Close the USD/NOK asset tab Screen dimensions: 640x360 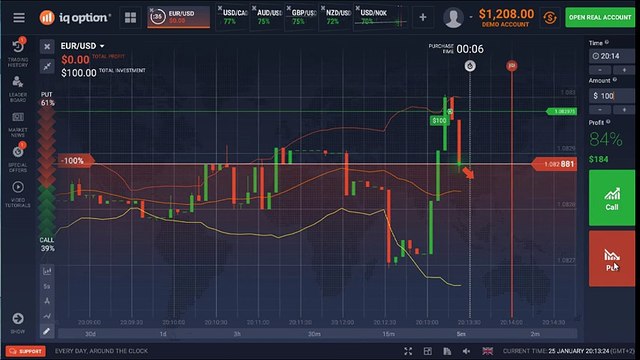[x=357, y=8]
